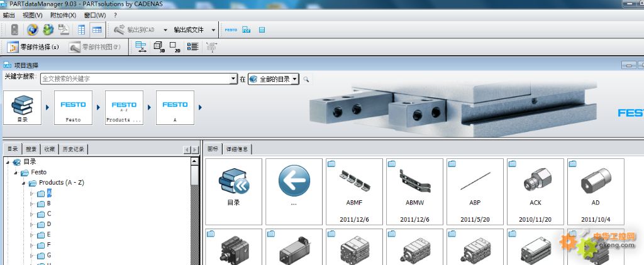This screenshot has height=265, width=644.
Task: Select the G folder in tree
Action: click(44, 256)
